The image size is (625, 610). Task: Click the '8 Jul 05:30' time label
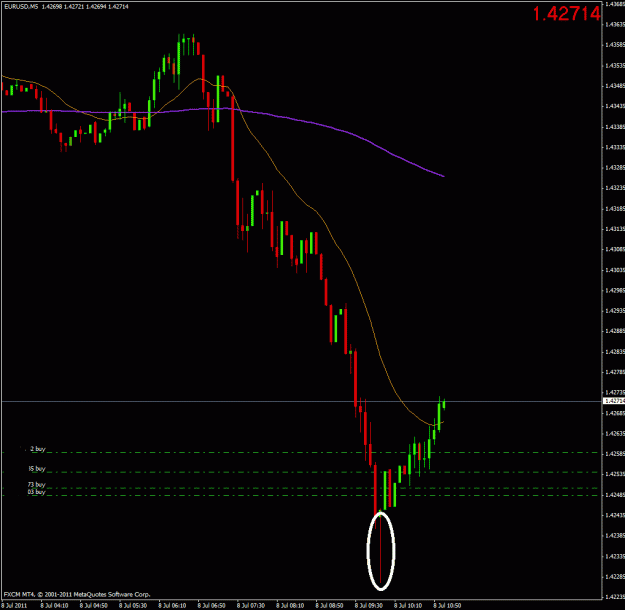[133, 606]
